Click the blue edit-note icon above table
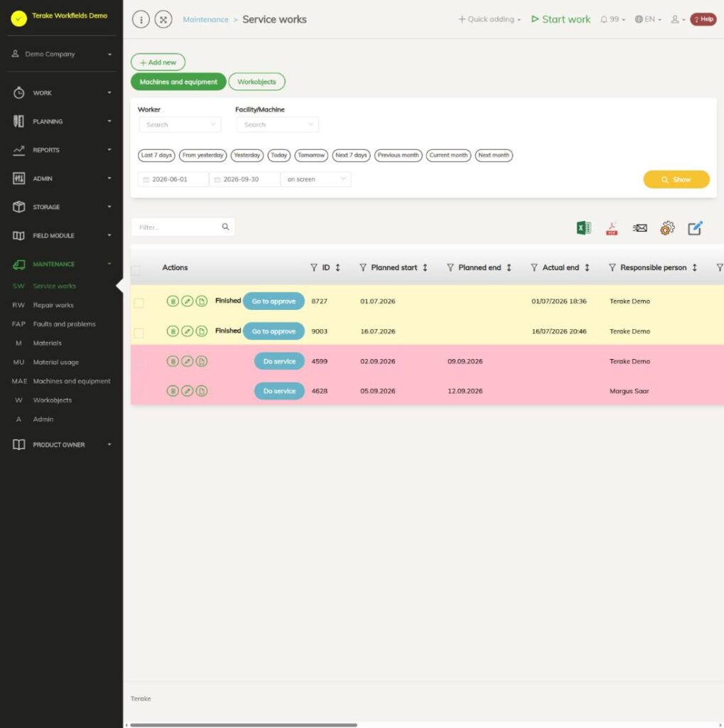 pos(695,228)
